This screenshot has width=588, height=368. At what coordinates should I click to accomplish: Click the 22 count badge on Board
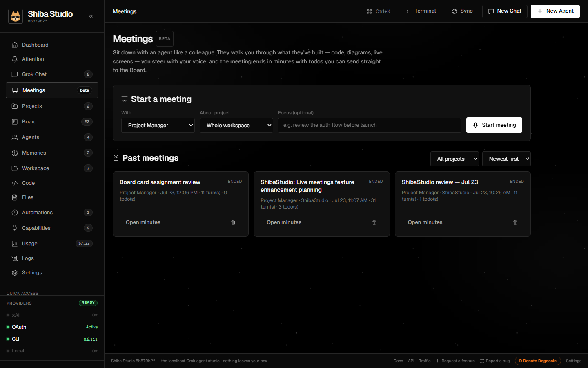[87, 122]
